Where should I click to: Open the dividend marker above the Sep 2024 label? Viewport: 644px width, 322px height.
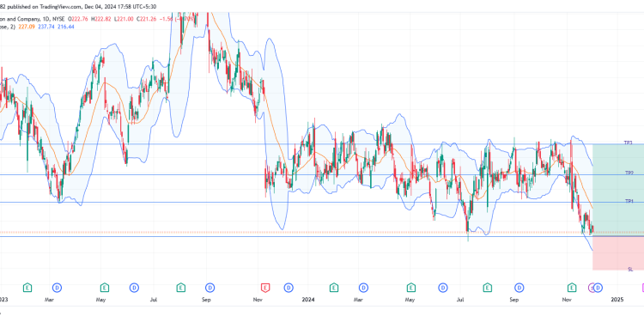click(519, 287)
